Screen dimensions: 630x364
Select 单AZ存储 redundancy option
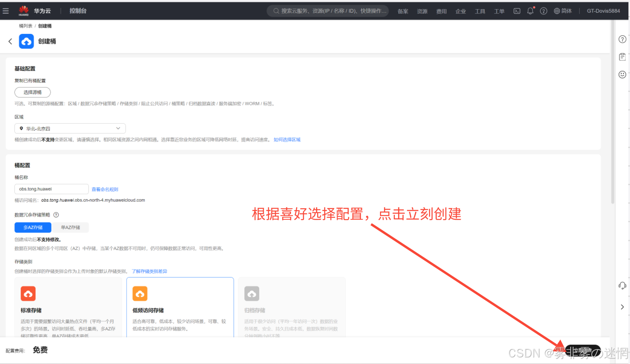point(70,228)
